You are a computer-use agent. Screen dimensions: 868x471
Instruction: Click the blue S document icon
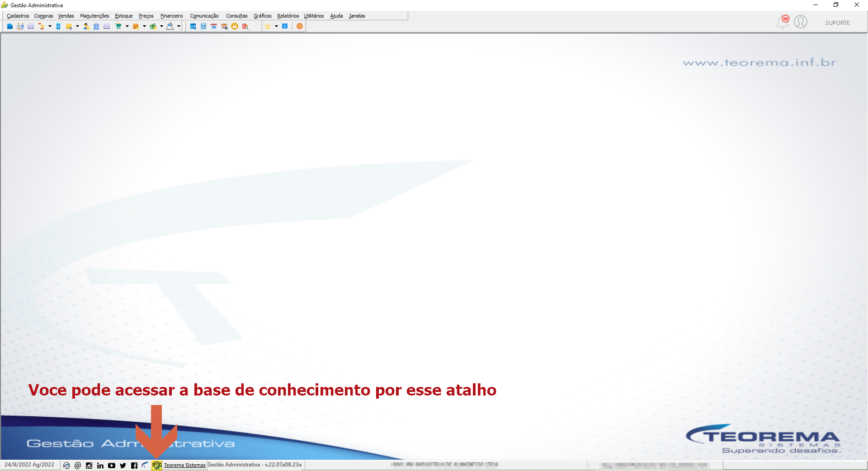point(58,27)
